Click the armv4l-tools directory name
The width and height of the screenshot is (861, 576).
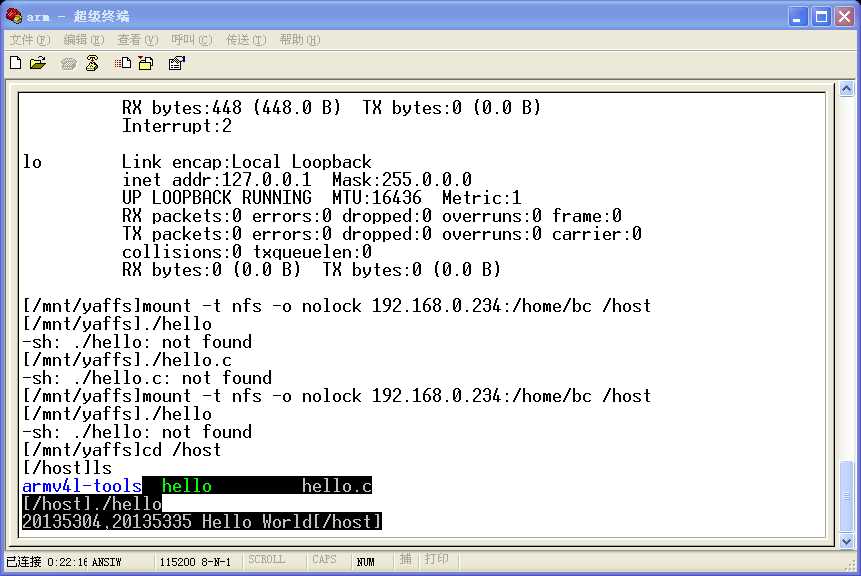[82, 486]
